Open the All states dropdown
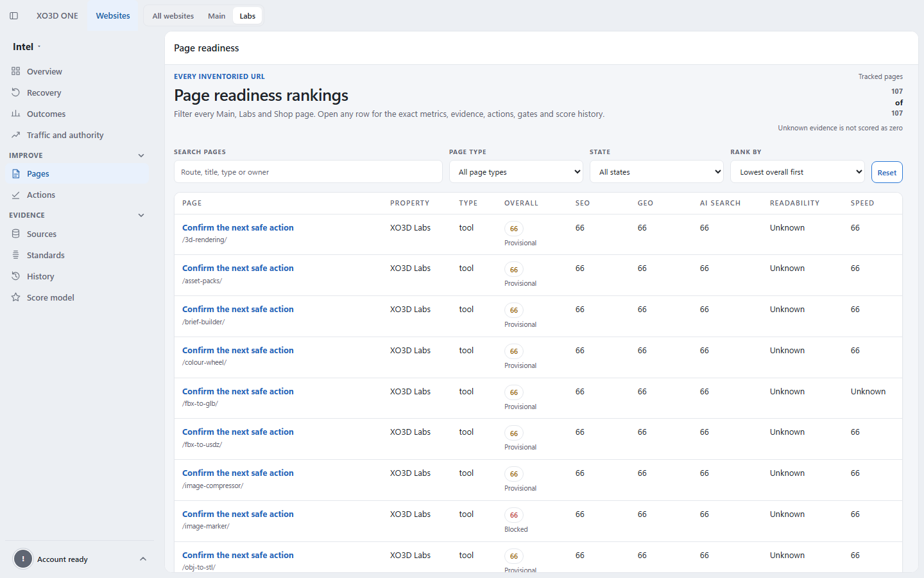This screenshot has width=924, height=578. pyautogui.click(x=656, y=172)
